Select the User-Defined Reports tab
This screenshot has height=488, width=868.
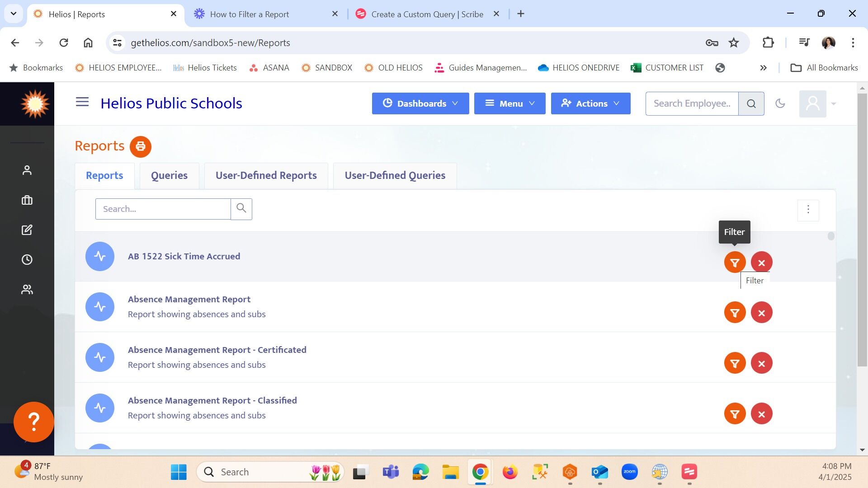click(x=266, y=176)
